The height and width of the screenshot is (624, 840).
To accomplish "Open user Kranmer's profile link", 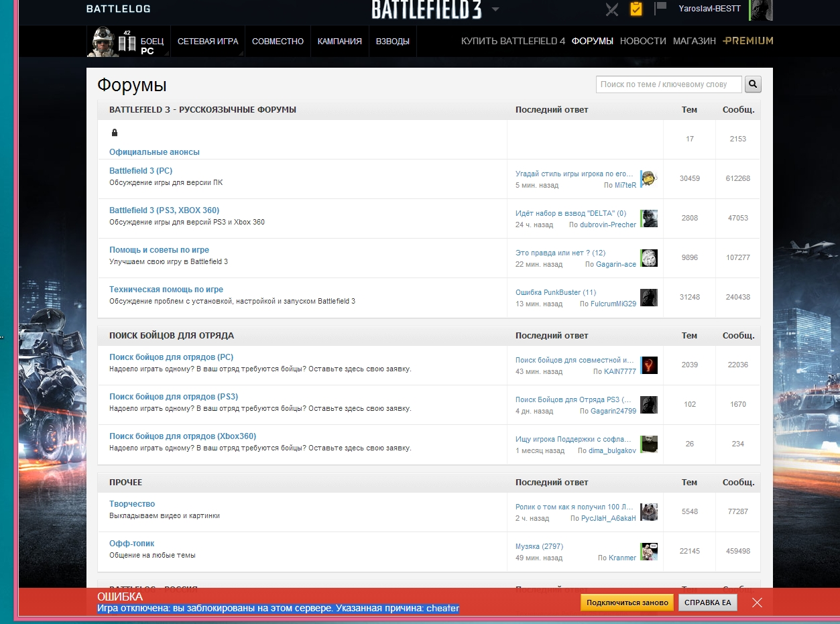I will coord(622,558).
